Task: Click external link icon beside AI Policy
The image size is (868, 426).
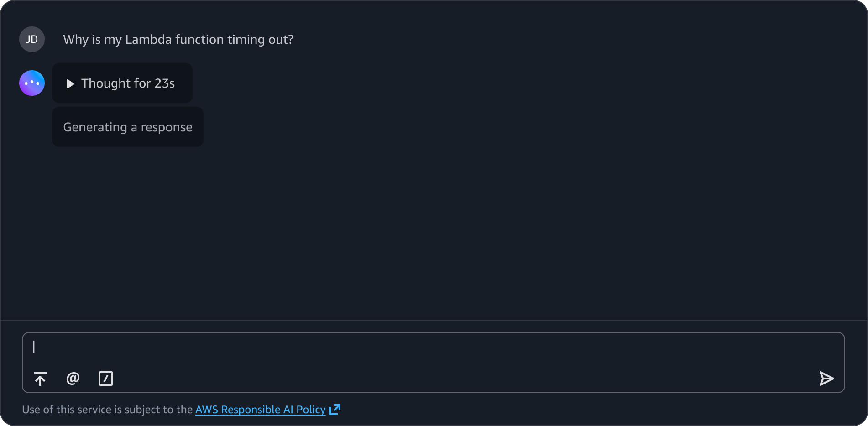Action: [335, 410]
